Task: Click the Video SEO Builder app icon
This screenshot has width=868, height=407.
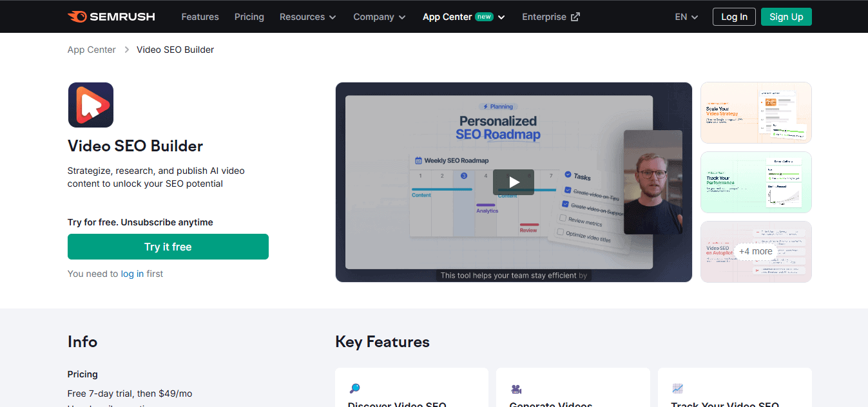Action: [x=91, y=105]
